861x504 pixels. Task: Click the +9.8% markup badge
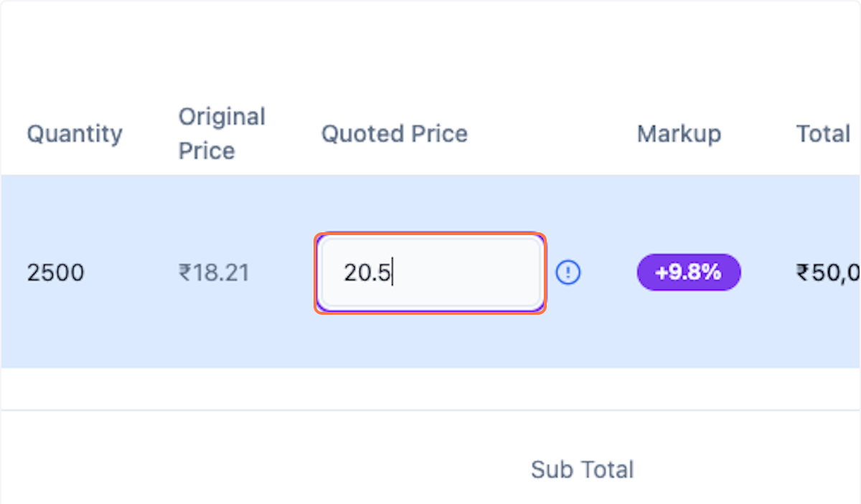coord(689,272)
